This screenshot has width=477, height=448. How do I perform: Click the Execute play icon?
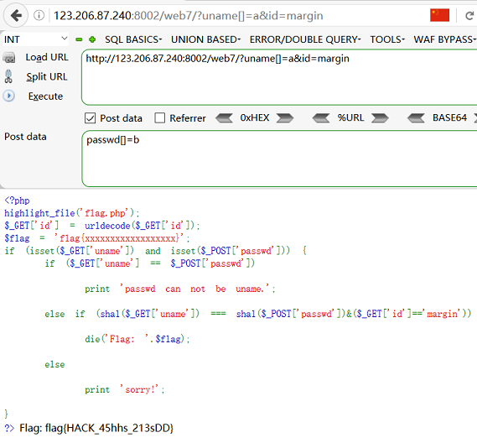click(9, 96)
